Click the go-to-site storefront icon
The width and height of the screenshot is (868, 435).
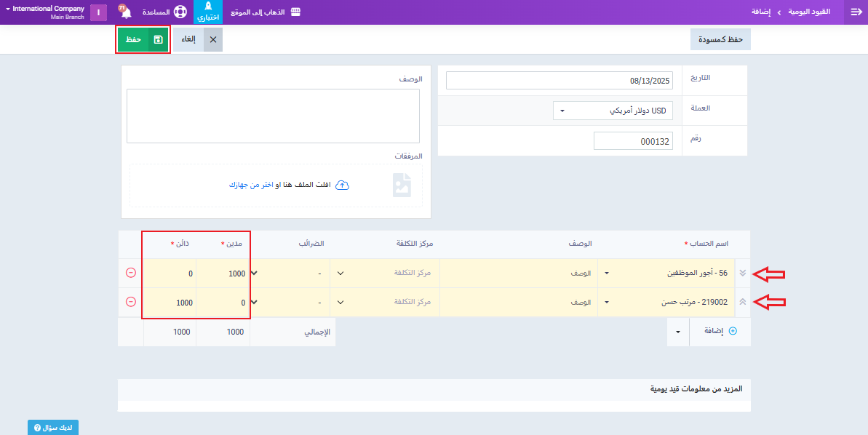[295, 12]
